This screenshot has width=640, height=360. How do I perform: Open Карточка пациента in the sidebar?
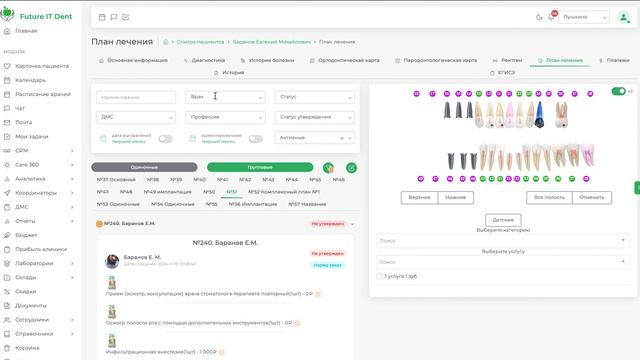tap(42, 66)
